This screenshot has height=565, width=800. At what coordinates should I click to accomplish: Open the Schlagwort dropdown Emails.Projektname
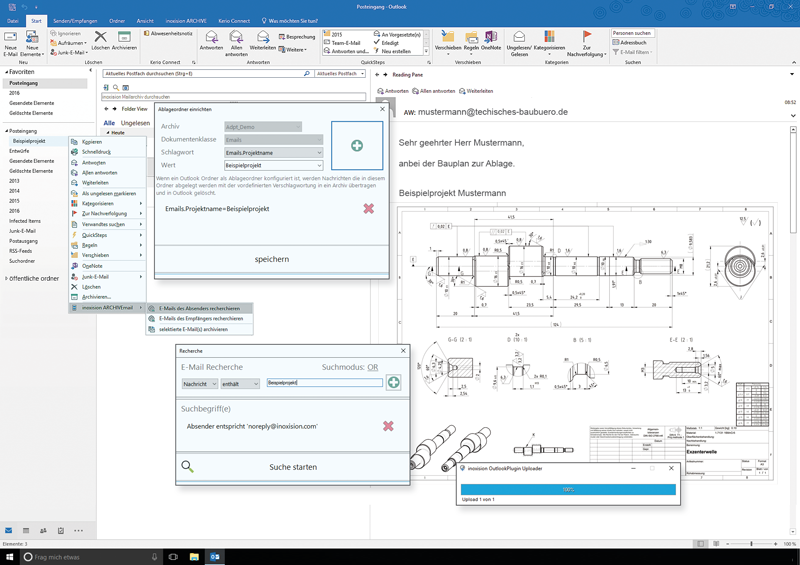click(x=273, y=153)
